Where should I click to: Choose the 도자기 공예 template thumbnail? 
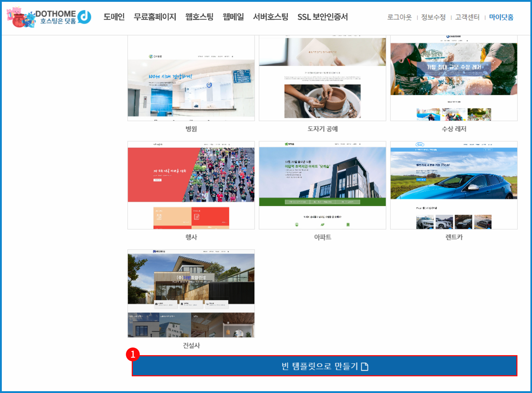click(322, 78)
